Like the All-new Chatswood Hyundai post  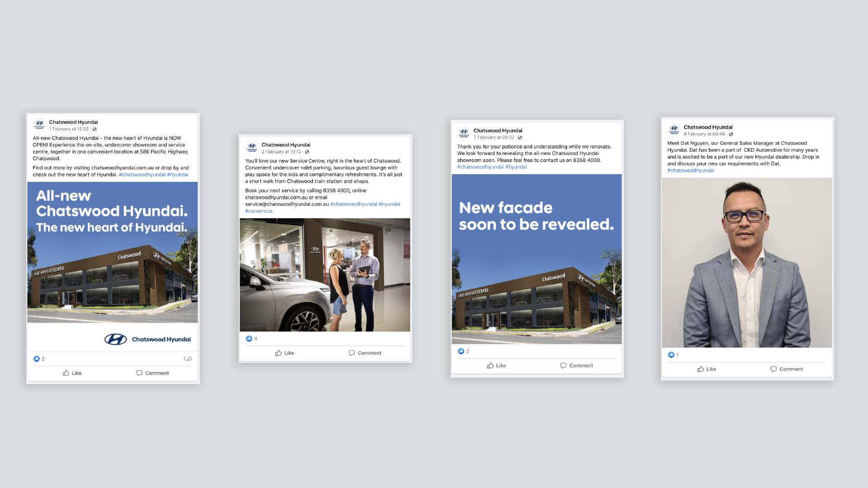(x=72, y=373)
